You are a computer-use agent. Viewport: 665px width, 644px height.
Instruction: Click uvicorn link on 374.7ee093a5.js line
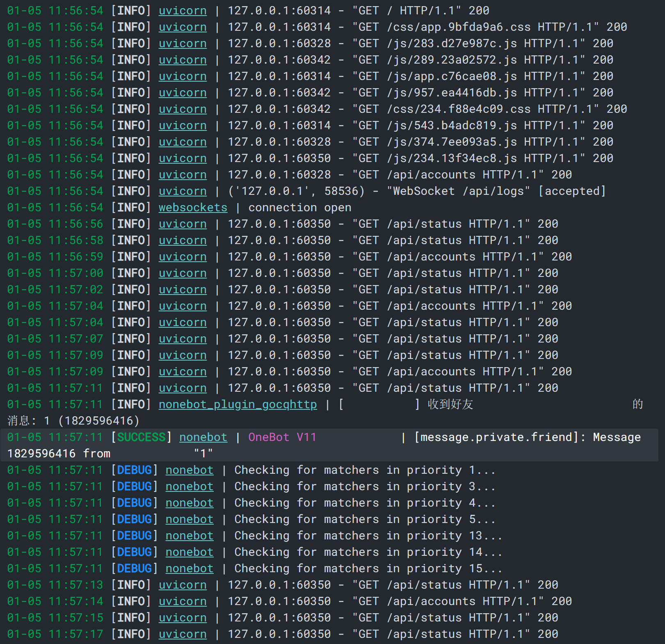coord(183,142)
